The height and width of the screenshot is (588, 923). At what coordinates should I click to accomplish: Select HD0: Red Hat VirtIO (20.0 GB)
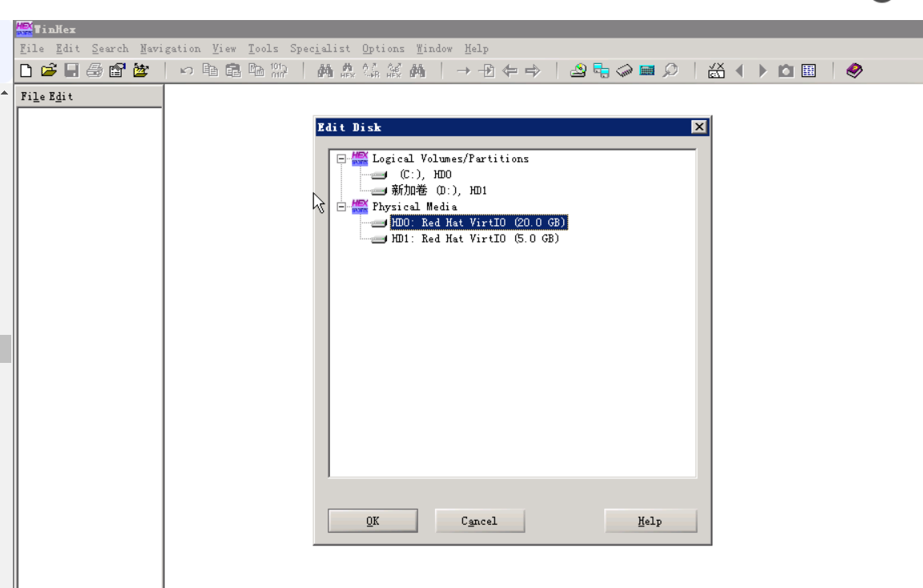click(x=479, y=223)
